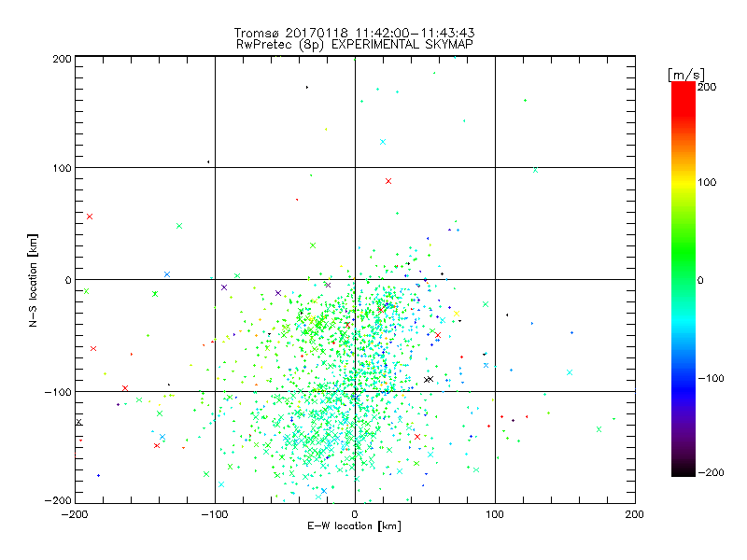This screenshot has width=747, height=560.
Task: Select the colorbar "0" value label
Action: tap(700, 280)
